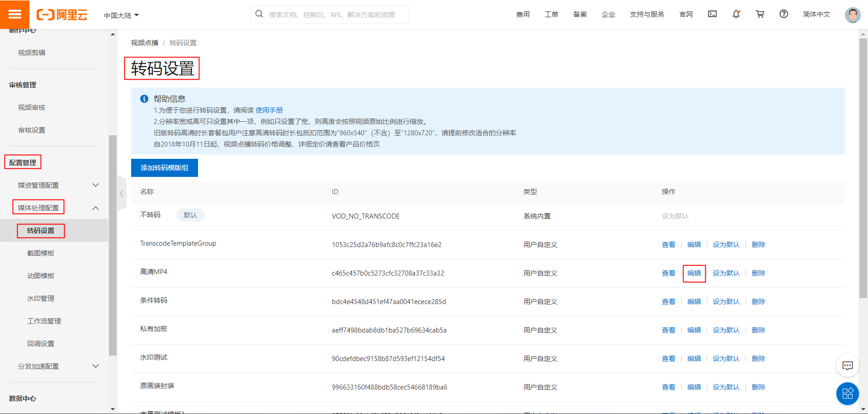868x414 pixels.
Task: Open the 使用手册 link in help info
Action: (269, 110)
